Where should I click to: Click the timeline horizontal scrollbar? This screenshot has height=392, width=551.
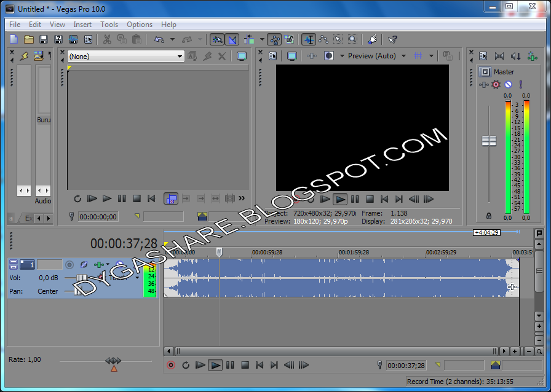[x=337, y=351]
